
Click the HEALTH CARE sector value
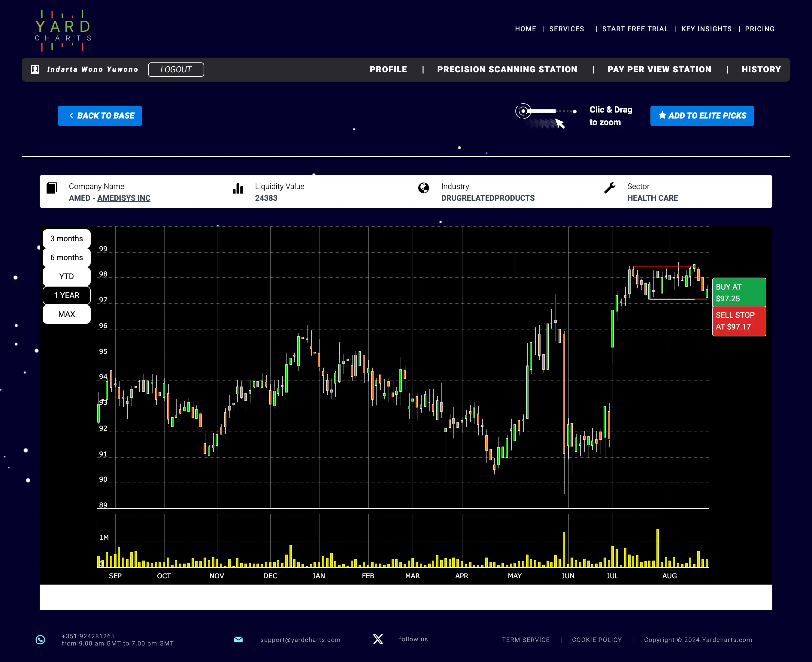click(653, 198)
